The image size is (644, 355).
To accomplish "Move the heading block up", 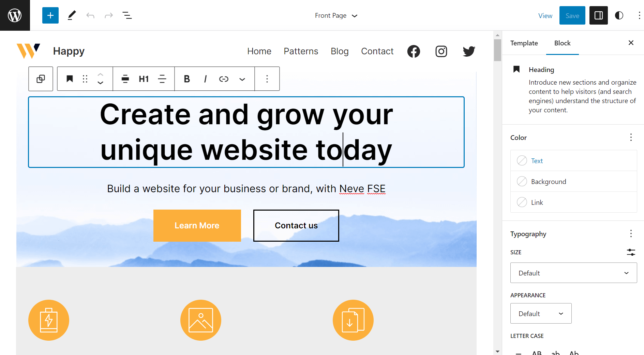I will point(100,74).
